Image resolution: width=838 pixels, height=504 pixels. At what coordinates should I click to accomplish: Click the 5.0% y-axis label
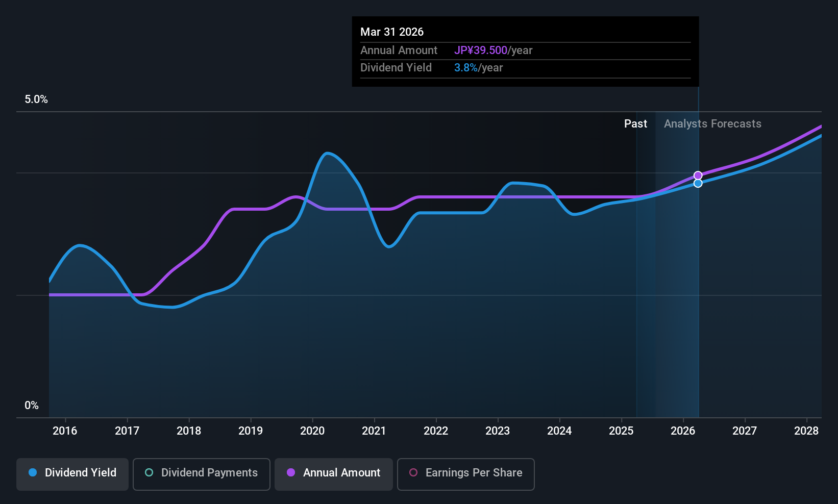(x=36, y=99)
